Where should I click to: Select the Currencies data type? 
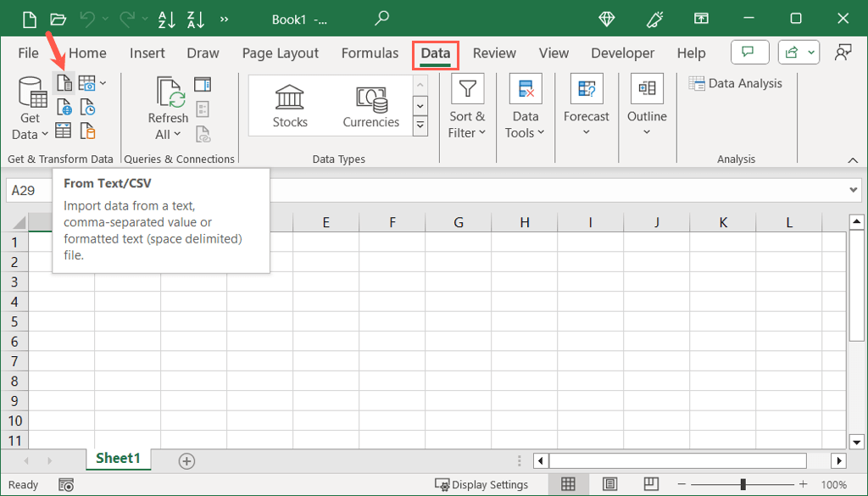[370, 105]
